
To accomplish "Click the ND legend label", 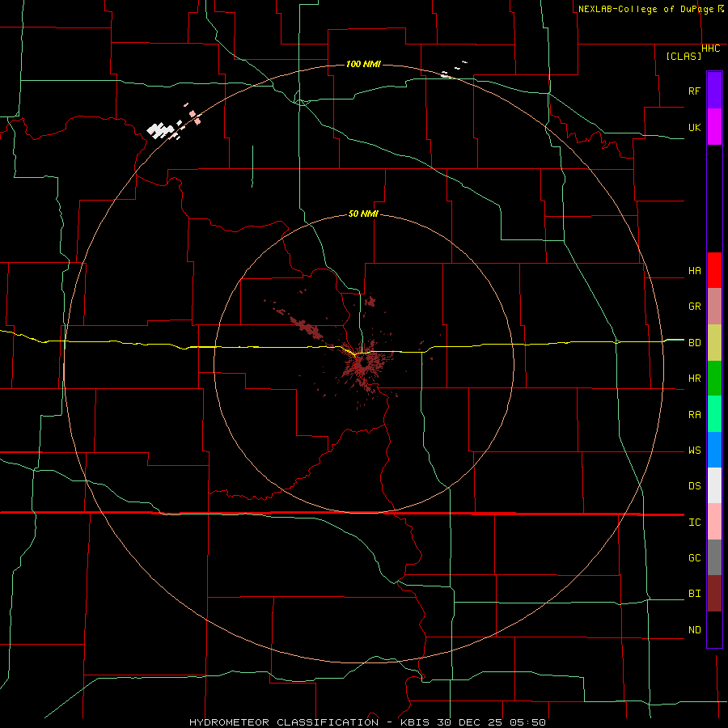I will tap(695, 630).
